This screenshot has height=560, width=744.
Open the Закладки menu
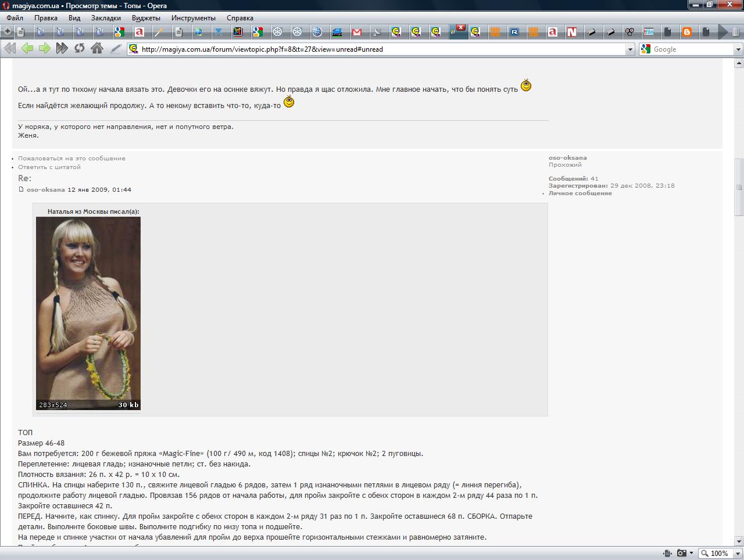[106, 17]
